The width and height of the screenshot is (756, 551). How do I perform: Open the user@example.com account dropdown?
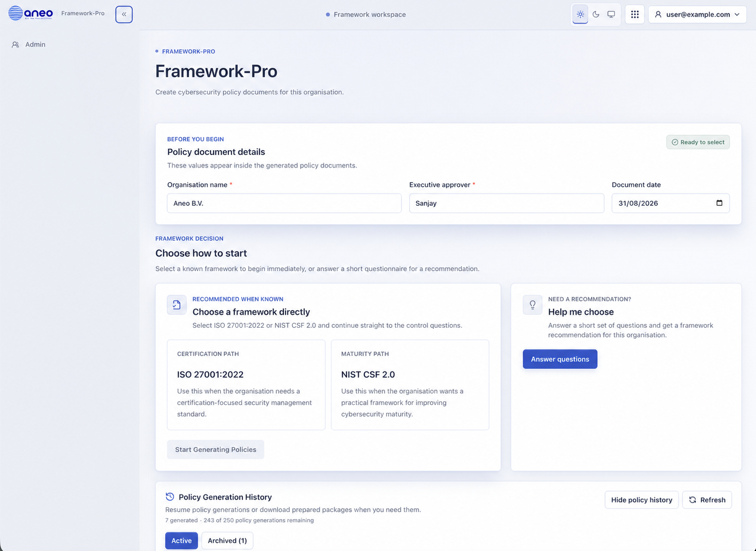coord(697,14)
